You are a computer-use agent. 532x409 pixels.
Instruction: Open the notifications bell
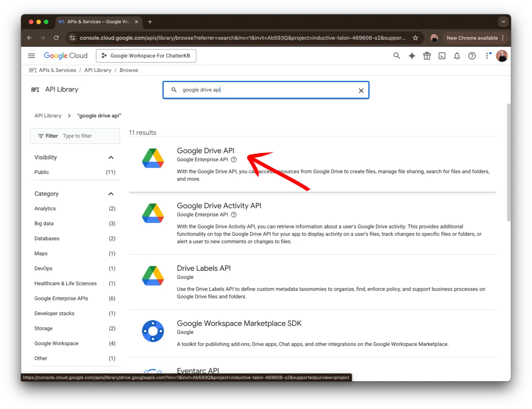point(457,56)
